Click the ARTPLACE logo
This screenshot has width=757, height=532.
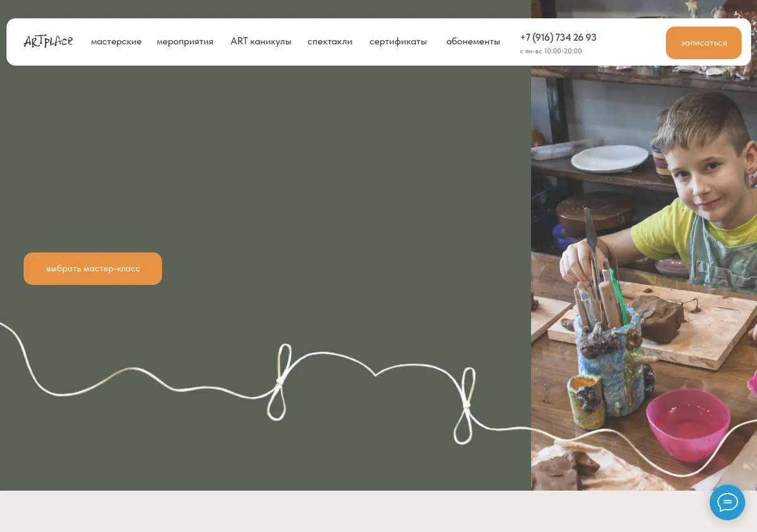click(x=48, y=42)
